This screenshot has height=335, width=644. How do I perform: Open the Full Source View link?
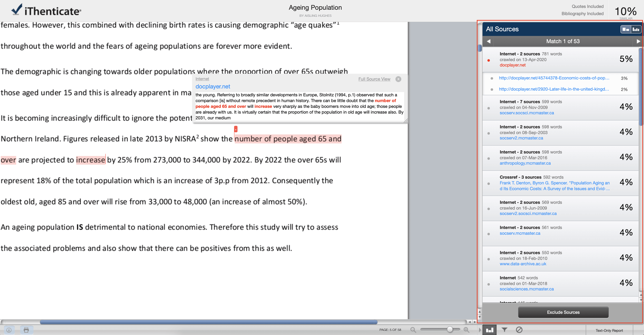click(x=374, y=79)
